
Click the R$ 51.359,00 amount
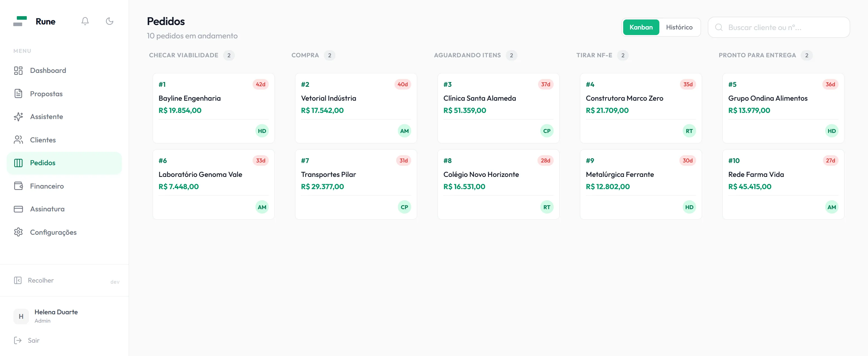pyautogui.click(x=465, y=110)
